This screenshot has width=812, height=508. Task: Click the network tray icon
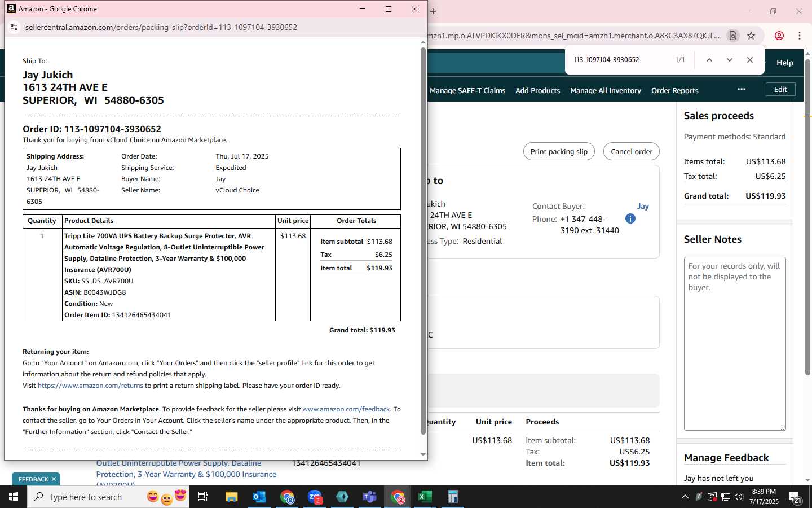coord(725,497)
